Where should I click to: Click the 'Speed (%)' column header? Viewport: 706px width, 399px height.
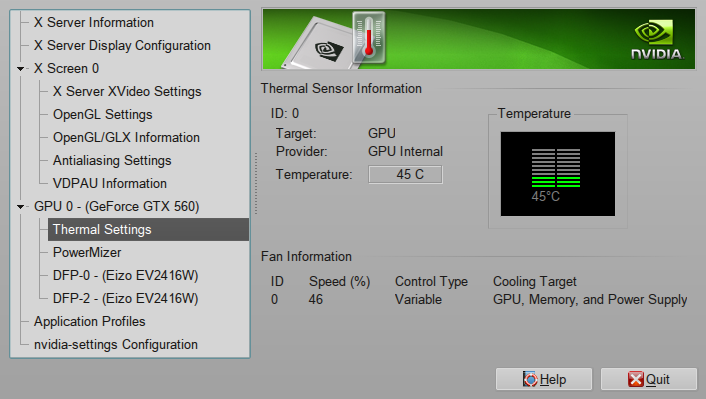pyautogui.click(x=339, y=281)
